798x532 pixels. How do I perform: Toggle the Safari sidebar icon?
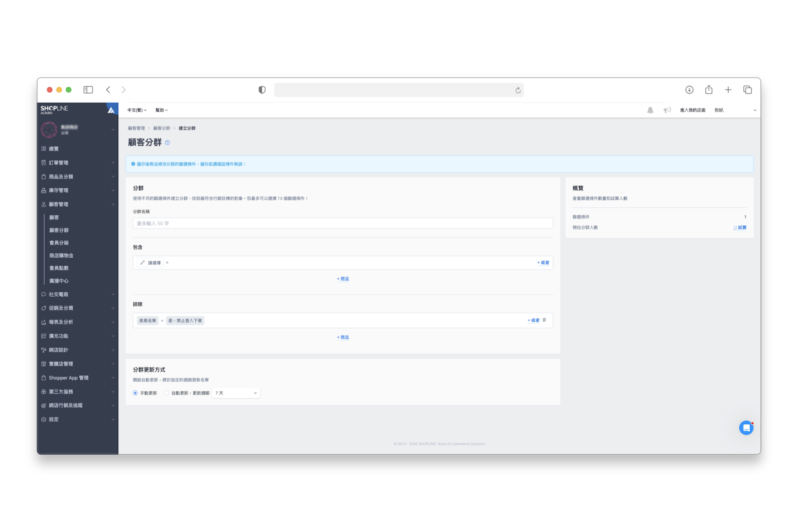[x=88, y=90]
